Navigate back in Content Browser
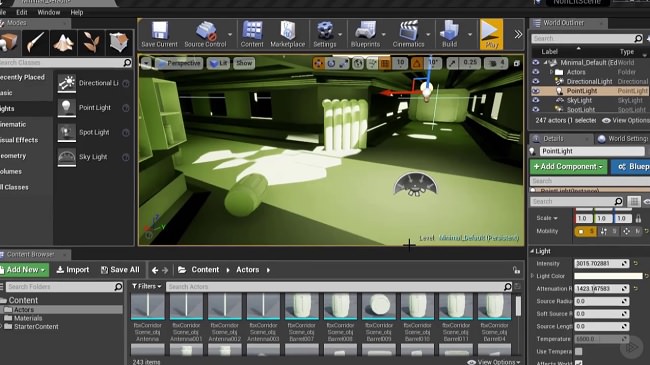 click(x=155, y=270)
